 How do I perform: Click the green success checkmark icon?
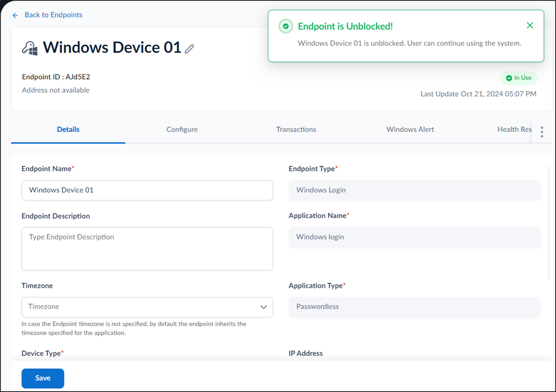tap(286, 26)
